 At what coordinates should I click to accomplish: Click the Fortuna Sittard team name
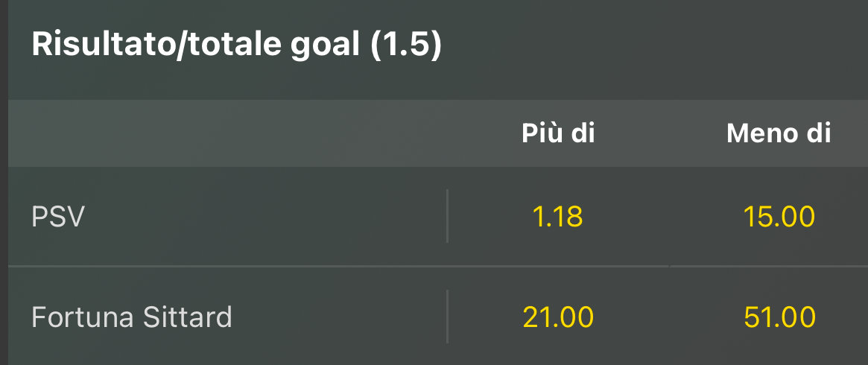click(132, 318)
